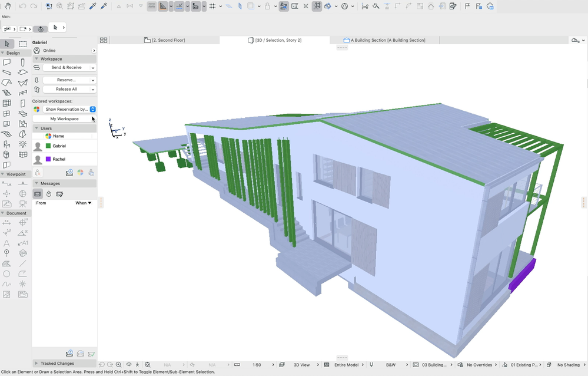Collapse the Design toolbox group

(2, 53)
